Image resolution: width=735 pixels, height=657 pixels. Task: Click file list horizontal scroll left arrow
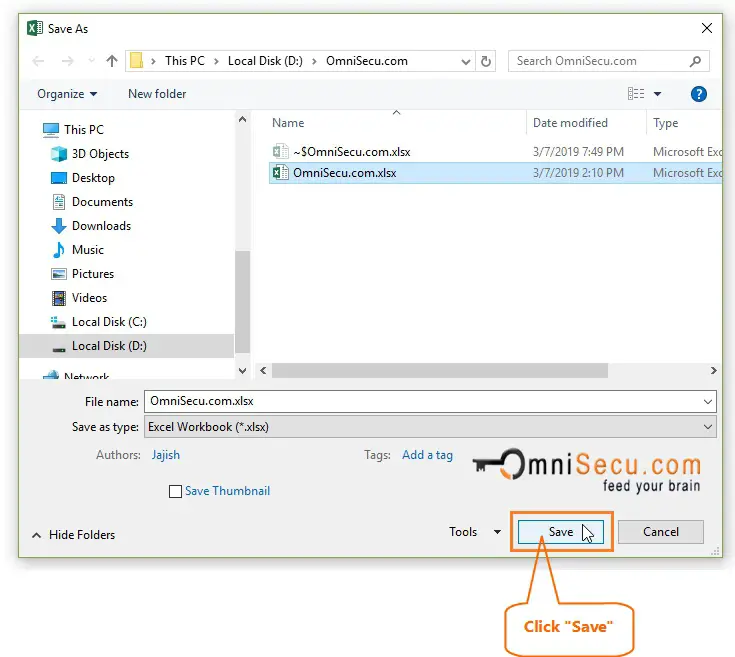pyautogui.click(x=263, y=371)
